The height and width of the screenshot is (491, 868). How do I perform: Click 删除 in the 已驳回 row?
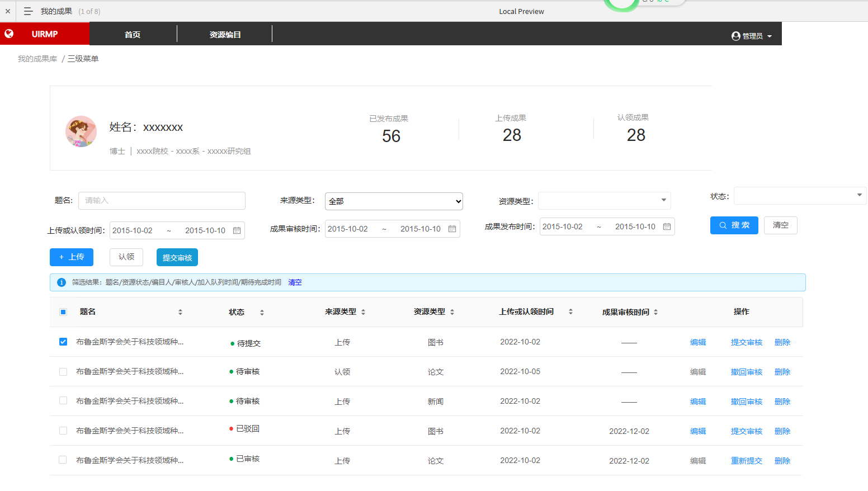[x=782, y=431]
